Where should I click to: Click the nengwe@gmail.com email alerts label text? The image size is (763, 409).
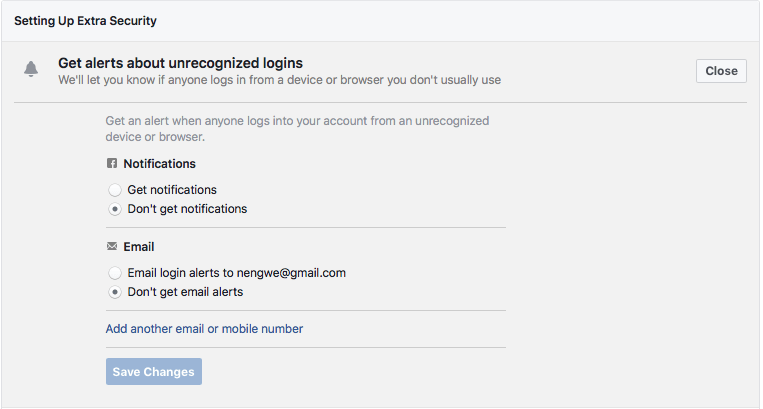[x=236, y=273]
